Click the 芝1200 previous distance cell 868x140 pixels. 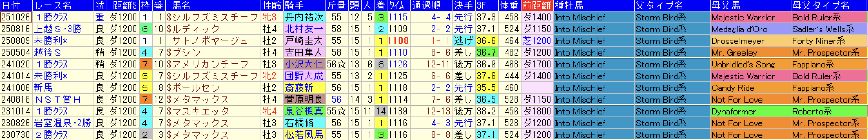point(537,41)
